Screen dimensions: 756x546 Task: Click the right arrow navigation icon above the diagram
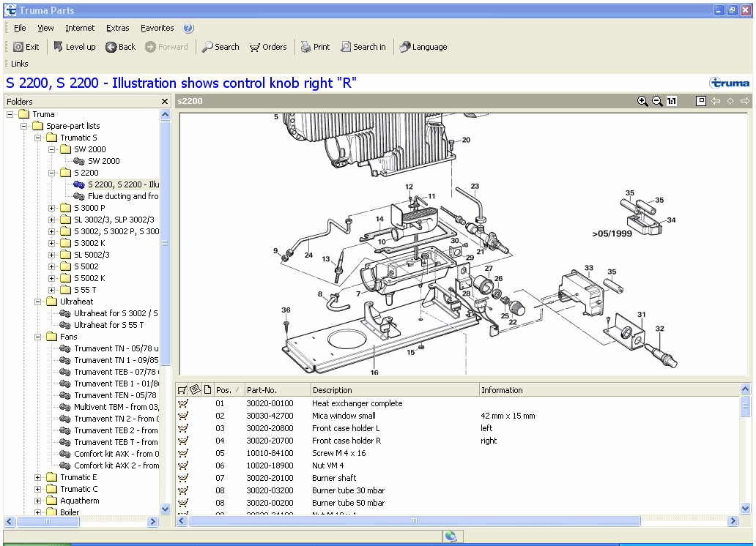click(x=745, y=101)
